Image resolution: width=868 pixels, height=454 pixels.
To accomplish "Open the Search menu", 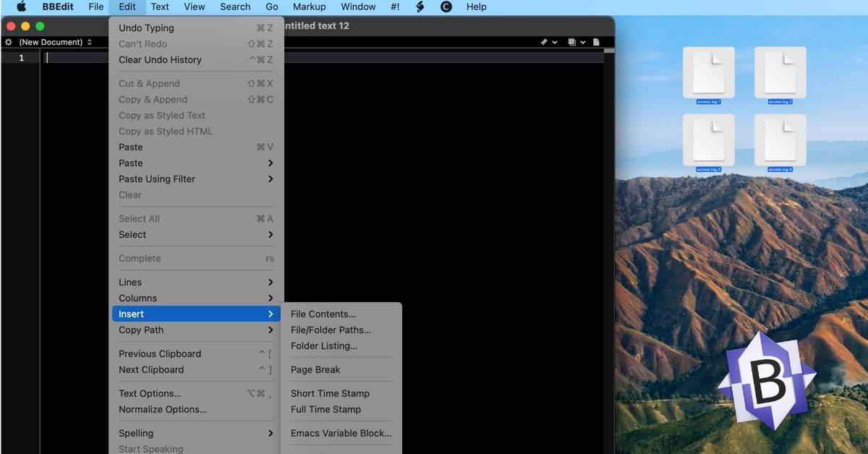I will [x=235, y=7].
